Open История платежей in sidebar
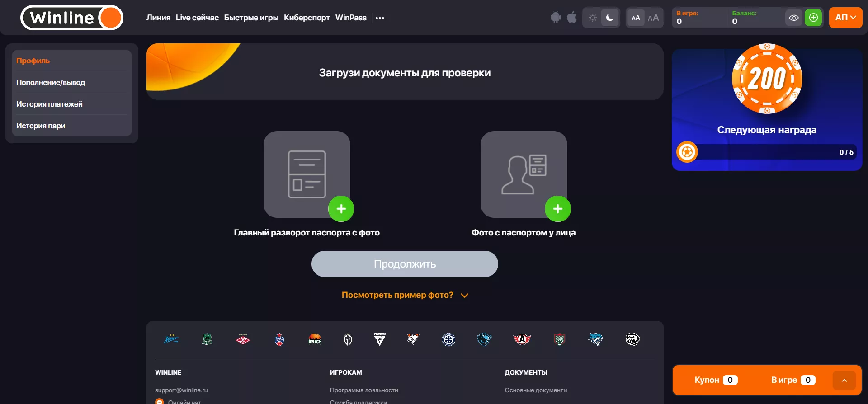 (49, 104)
